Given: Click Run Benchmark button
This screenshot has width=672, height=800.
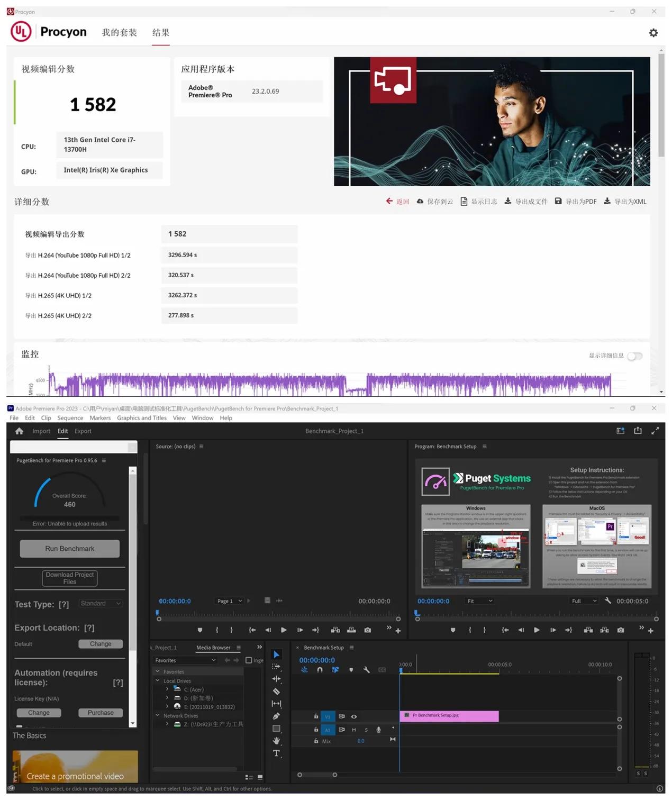Looking at the screenshot, I should click(70, 549).
